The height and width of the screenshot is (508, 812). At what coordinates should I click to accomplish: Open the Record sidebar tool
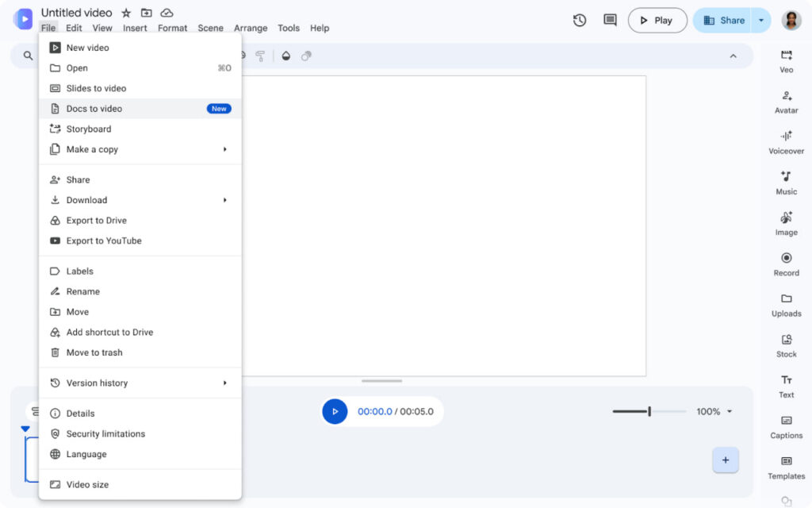[x=786, y=264]
